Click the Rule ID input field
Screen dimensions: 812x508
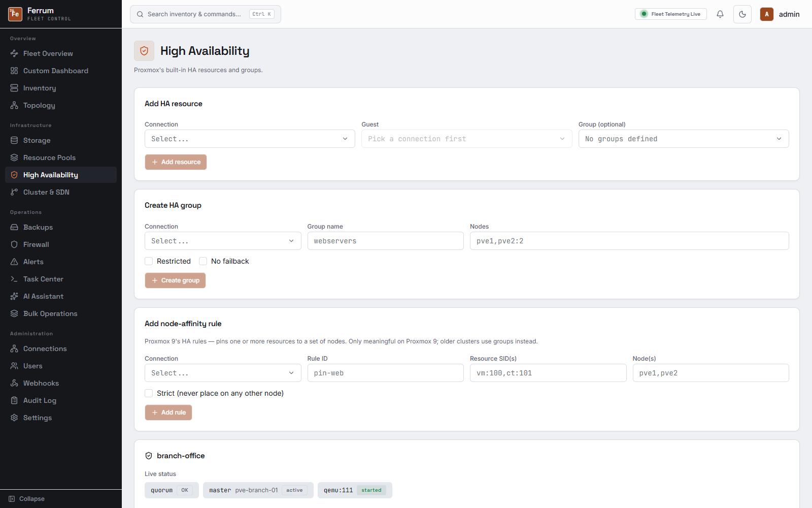(x=386, y=373)
